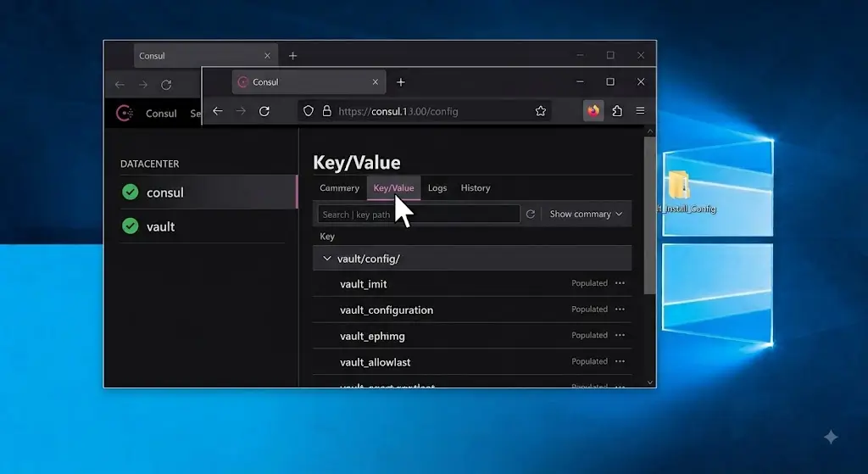Click the Key column header
The height and width of the screenshot is (474, 868).
[327, 237]
